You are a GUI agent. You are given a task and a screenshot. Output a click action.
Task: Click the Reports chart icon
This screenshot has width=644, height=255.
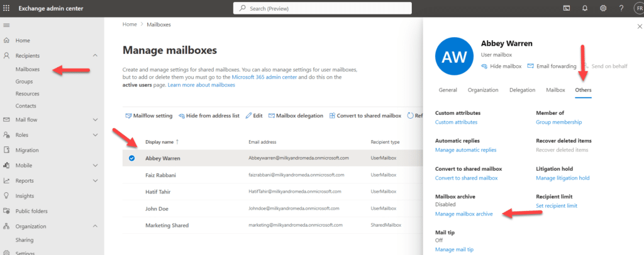(6, 181)
